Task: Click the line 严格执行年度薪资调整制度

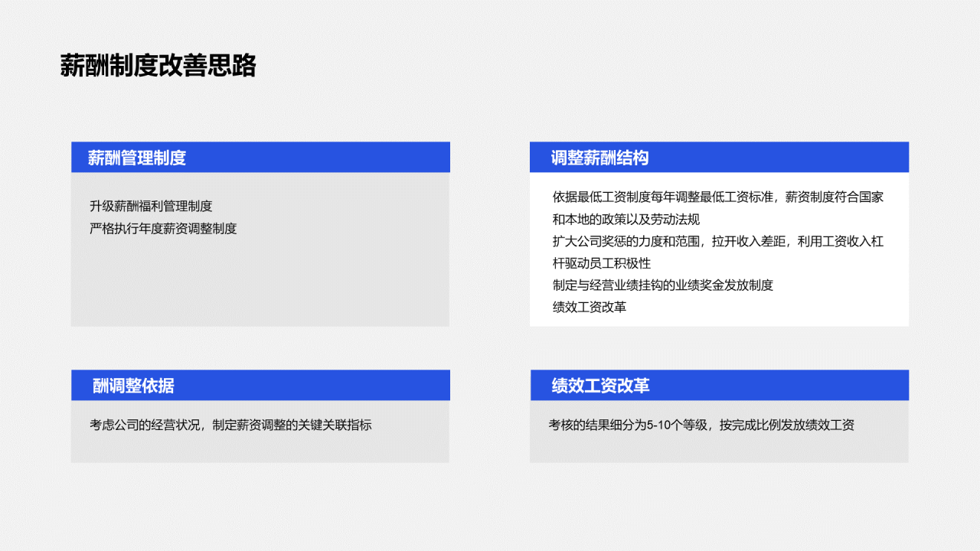Action: point(163,228)
